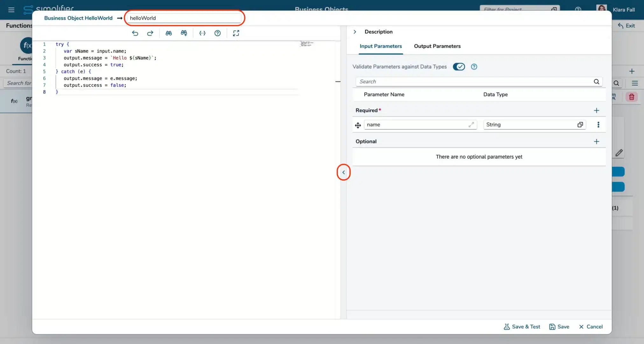
Task: Open find in the code editor
Action: click(x=168, y=33)
